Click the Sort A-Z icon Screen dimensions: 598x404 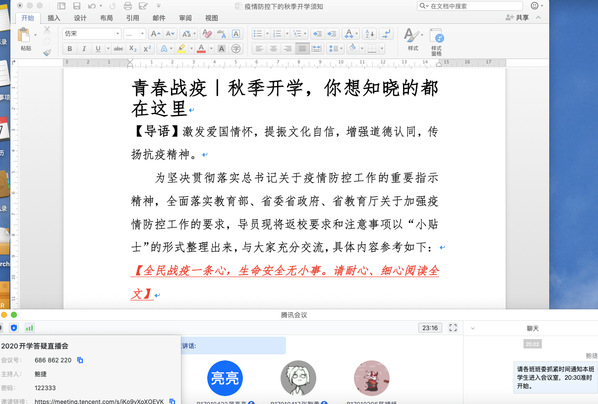click(370, 34)
